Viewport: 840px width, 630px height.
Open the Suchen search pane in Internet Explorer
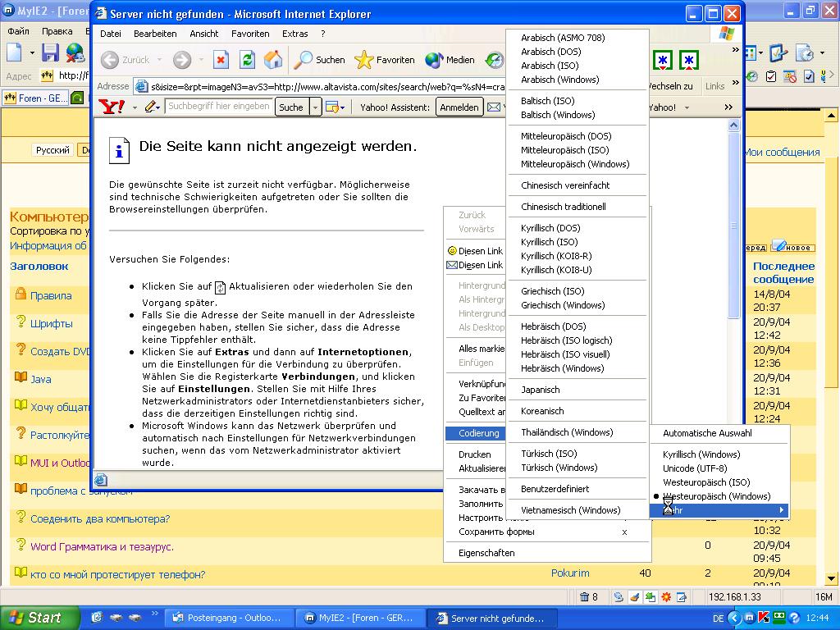pyautogui.click(x=320, y=59)
